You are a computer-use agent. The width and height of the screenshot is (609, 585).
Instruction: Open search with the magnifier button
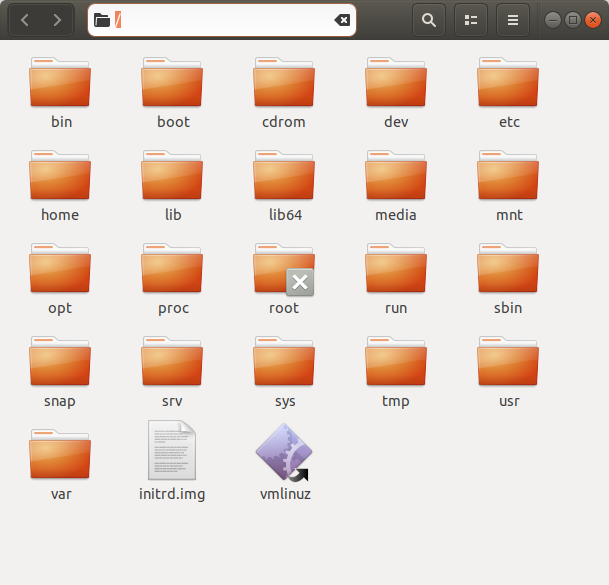[429, 20]
